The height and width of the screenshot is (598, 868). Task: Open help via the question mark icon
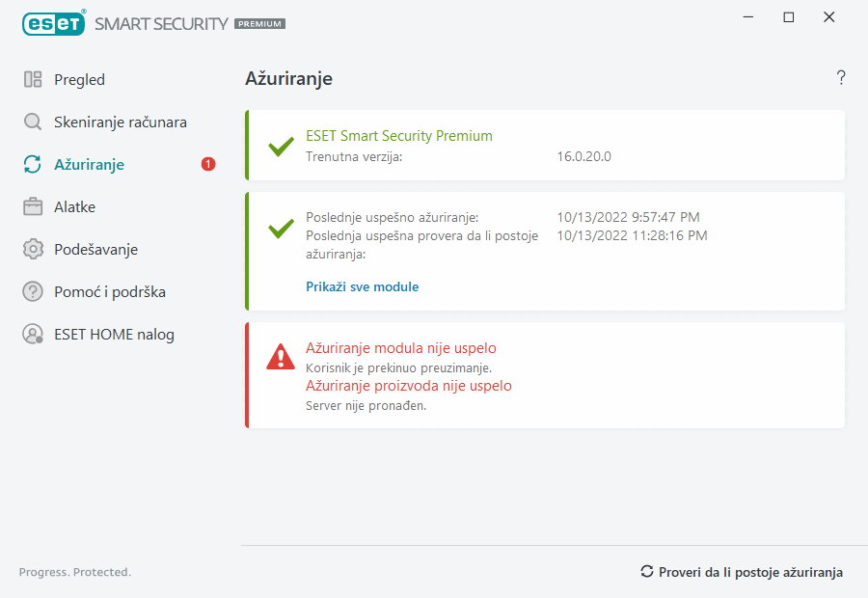coord(841,78)
